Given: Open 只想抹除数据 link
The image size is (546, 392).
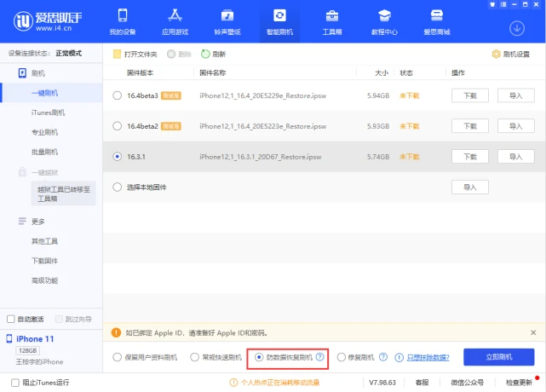Looking at the screenshot, I should (428, 358).
